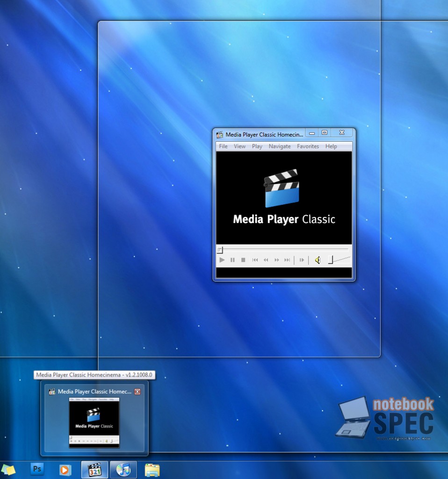Maximize the Media Player Classic window
Viewport: 448px width, 479px height.
pos(325,132)
